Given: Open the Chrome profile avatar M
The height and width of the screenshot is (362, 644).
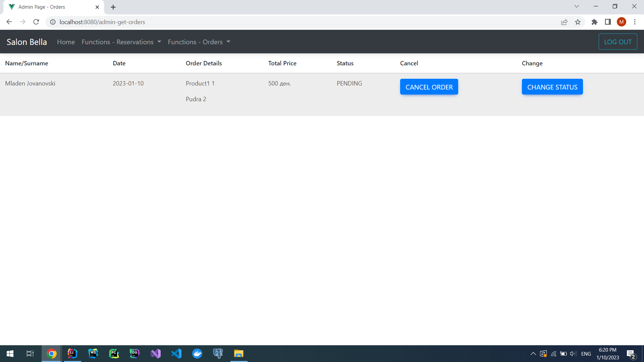Looking at the screenshot, I should click(x=621, y=22).
